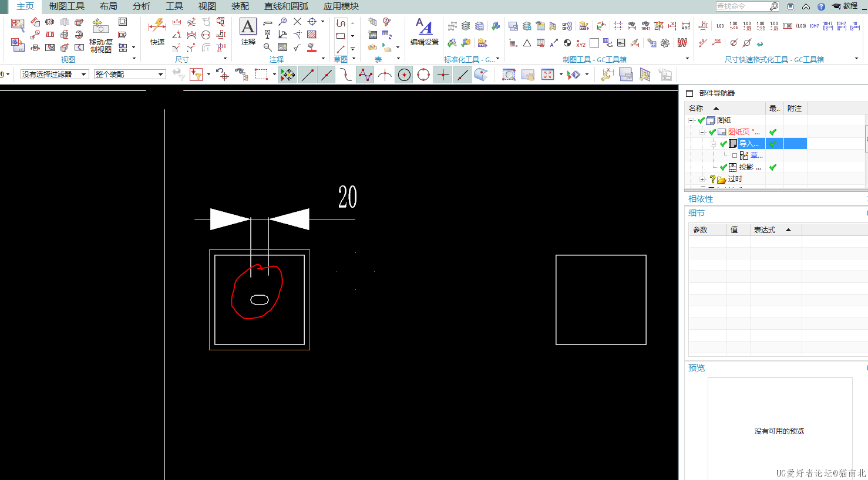This screenshot has width=868, height=480.
Task: Click the find command search icon
Action: point(774,6)
